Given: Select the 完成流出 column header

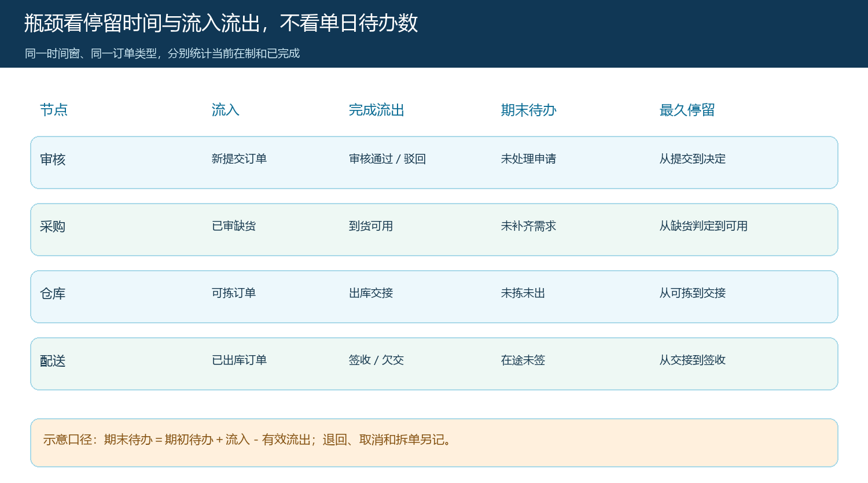Looking at the screenshot, I should [x=376, y=110].
